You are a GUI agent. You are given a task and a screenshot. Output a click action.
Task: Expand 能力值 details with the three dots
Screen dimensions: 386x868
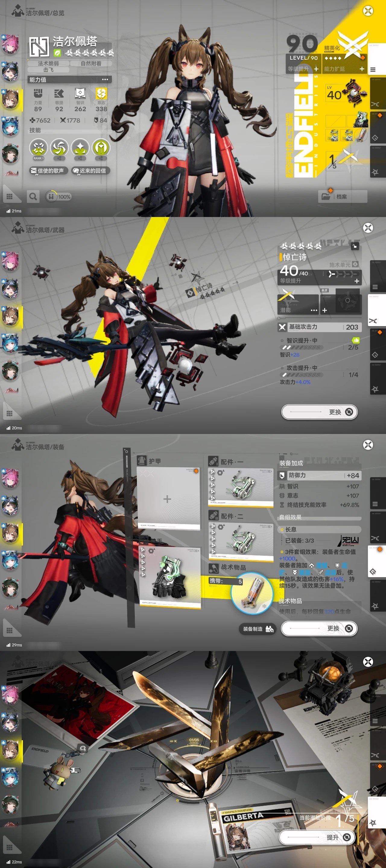tap(105, 80)
